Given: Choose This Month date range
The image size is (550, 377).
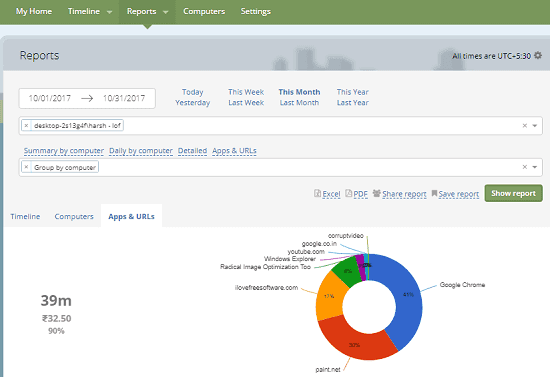Looking at the screenshot, I should (299, 92).
